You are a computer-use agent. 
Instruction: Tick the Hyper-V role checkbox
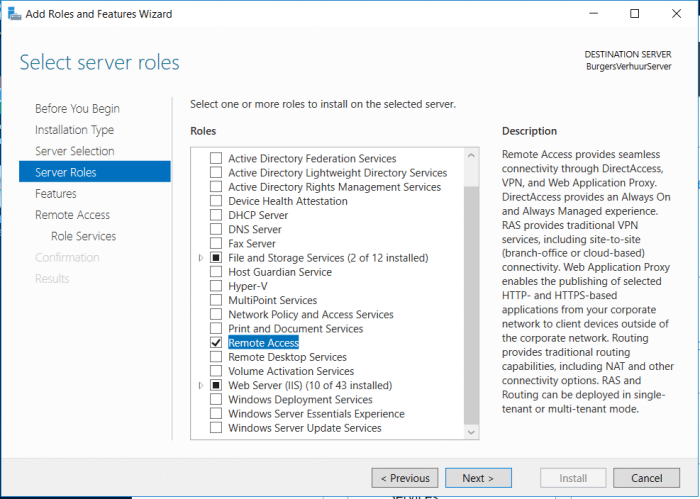pos(216,286)
